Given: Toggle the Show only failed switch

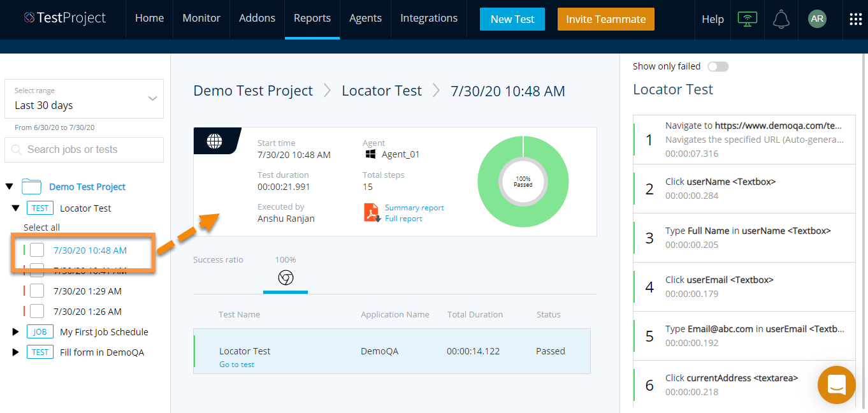Looking at the screenshot, I should coord(718,66).
